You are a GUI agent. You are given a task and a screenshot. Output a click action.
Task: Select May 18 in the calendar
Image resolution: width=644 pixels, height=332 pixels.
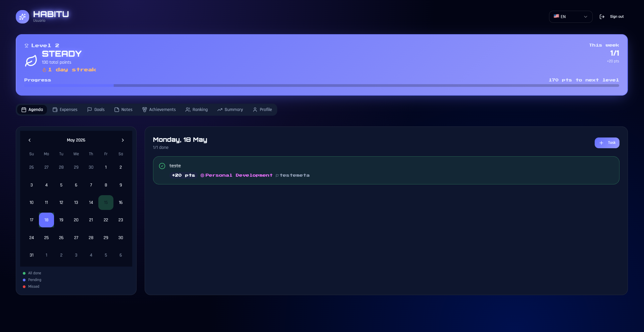point(46,220)
